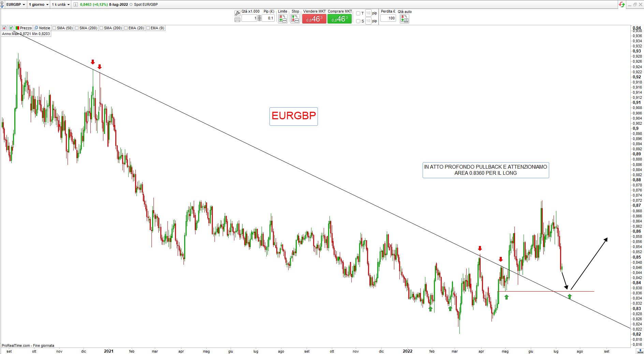The image size is (644, 354).
Task: Open the EURGBP symbol dropdown
Action: pos(16,5)
